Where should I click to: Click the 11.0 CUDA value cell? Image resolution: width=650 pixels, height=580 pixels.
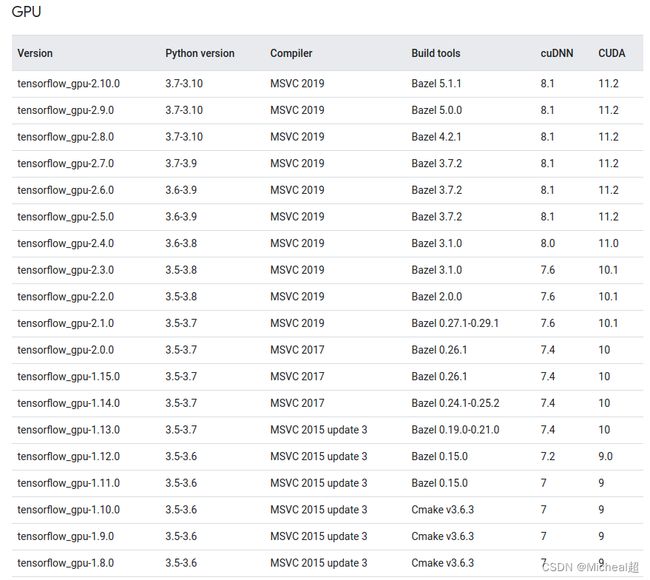608,243
